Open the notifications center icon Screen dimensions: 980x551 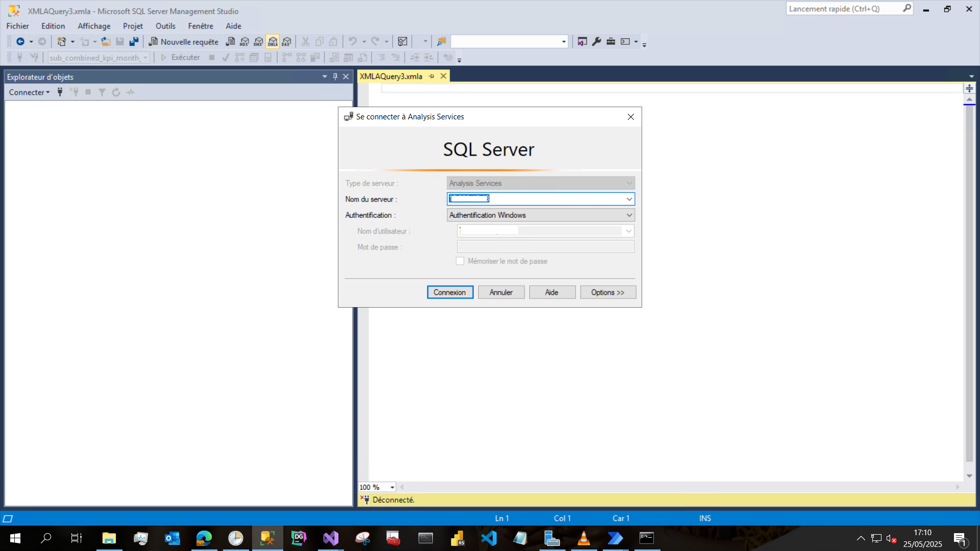(x=959, y=538)
